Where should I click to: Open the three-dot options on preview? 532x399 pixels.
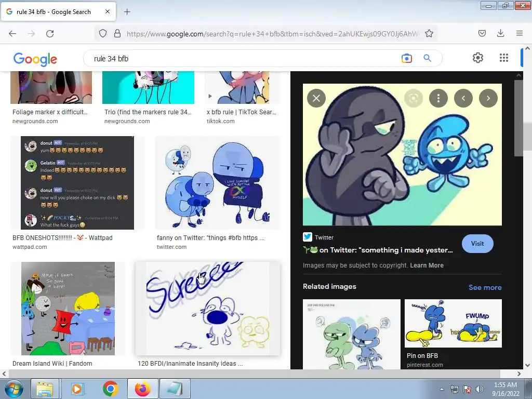pos(438,98)
